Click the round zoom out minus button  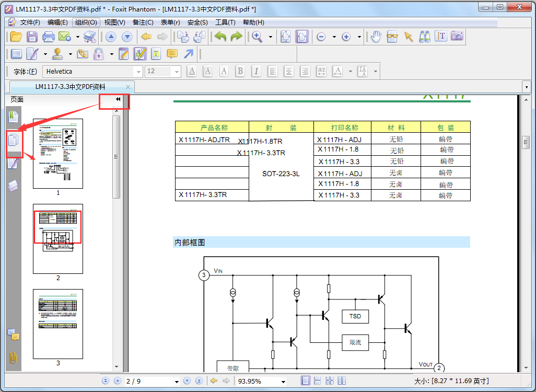point(321,37)
